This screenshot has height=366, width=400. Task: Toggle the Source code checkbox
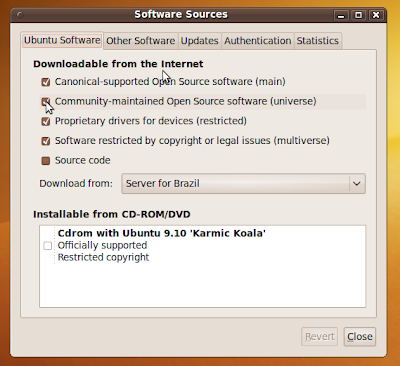point(46,161)
